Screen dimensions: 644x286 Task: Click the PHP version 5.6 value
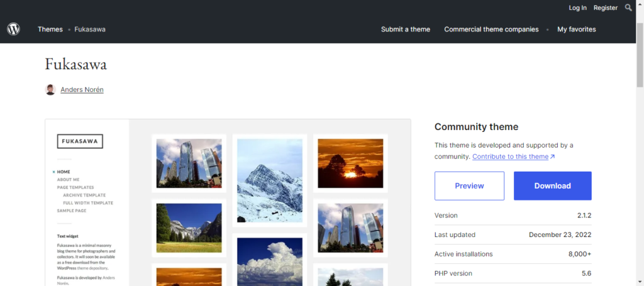pyautogui.click(x=587, y=273)
